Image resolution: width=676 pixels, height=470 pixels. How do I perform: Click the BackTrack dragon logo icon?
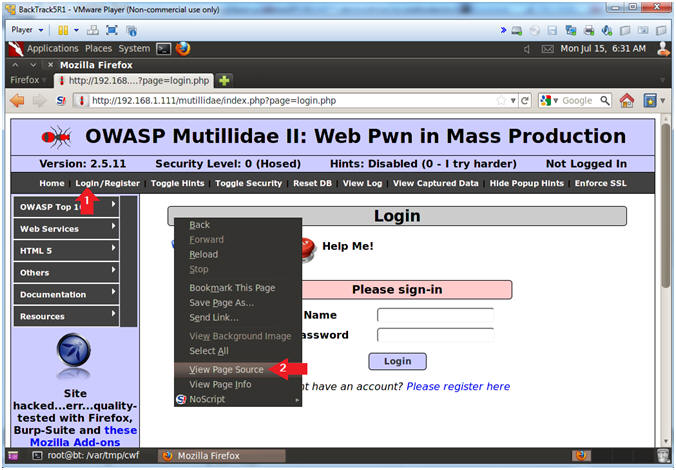click(x=16, y=49)
